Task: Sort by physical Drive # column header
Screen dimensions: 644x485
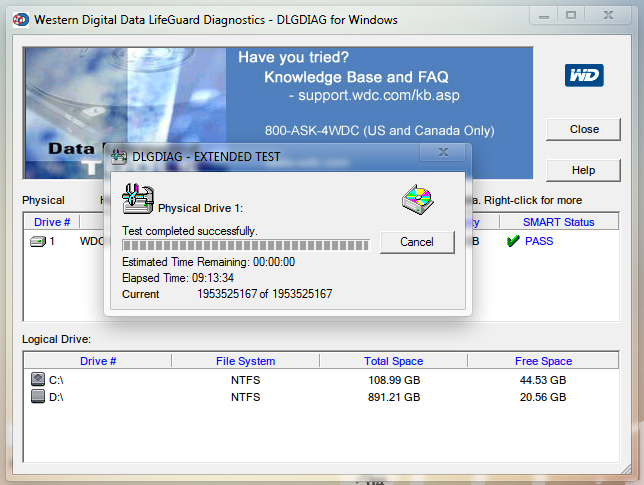Action: (52, 222)
